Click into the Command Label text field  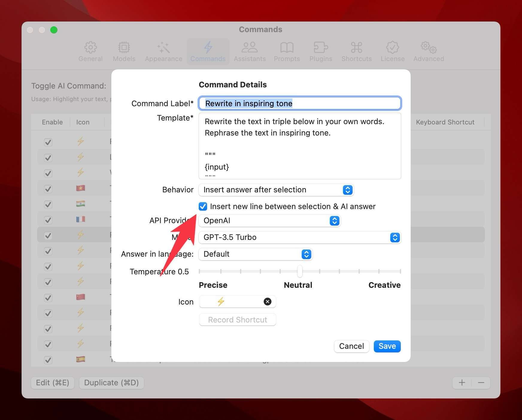pos(300,104)
